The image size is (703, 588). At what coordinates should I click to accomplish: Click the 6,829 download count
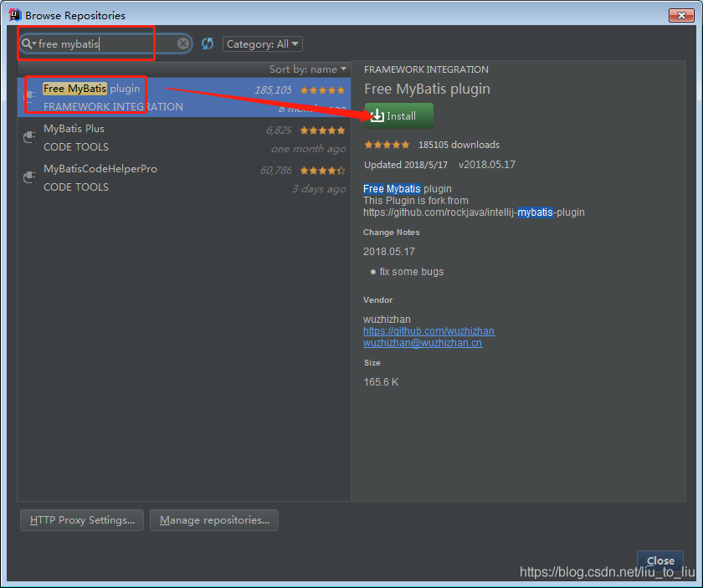click(279, 130)
